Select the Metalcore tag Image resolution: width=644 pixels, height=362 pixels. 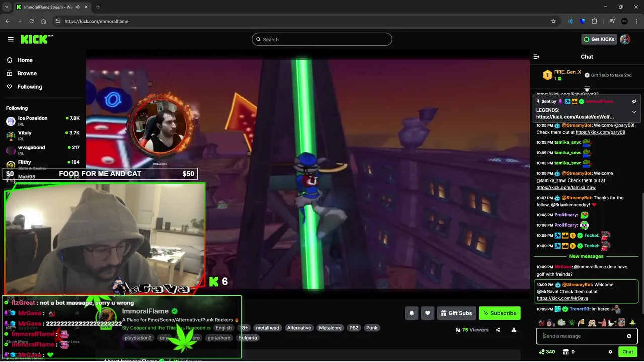tap(331, 328)
